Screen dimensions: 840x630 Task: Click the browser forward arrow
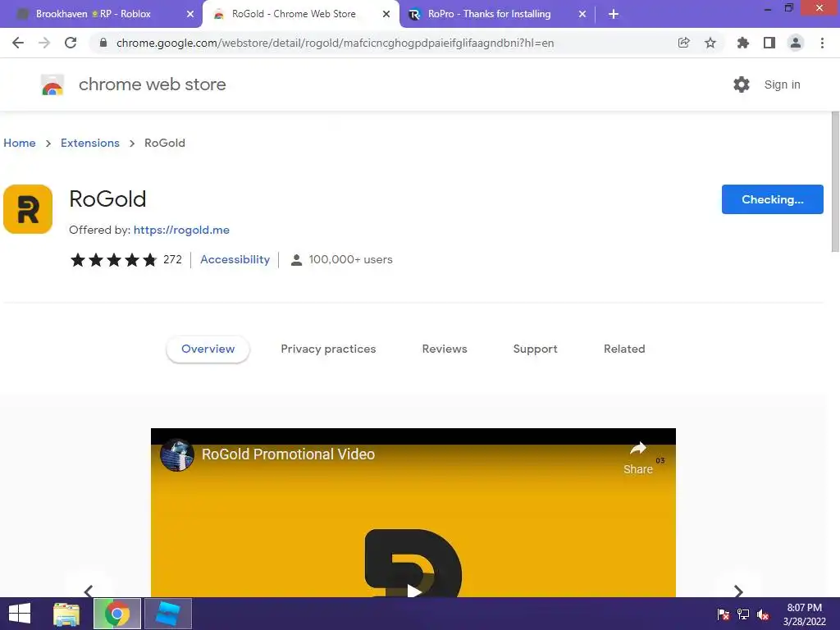(44, 43)
